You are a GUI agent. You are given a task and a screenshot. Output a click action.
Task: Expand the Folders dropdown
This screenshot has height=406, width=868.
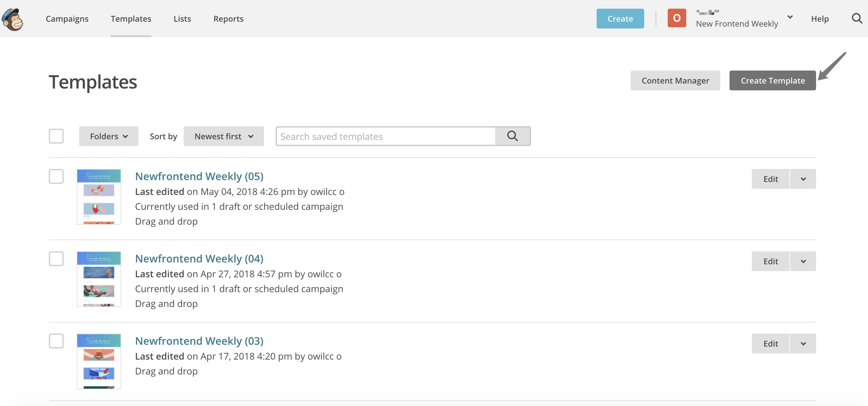click(x=108, y=136)
